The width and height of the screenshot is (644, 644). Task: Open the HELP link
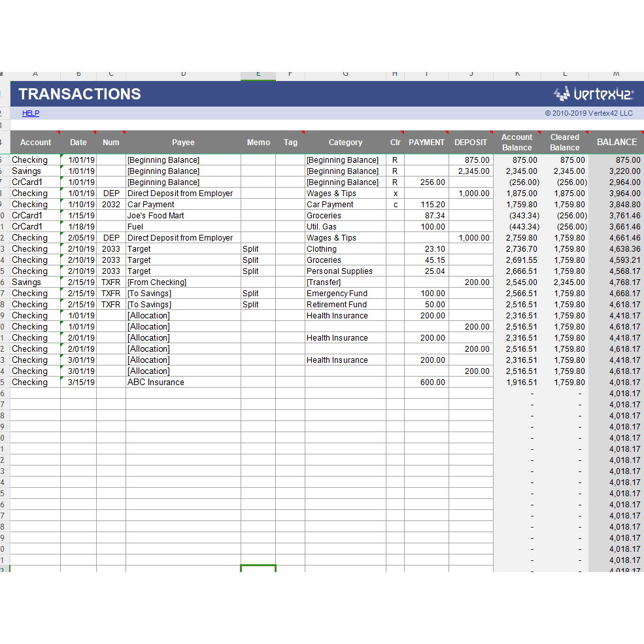[x=31, y=113]
